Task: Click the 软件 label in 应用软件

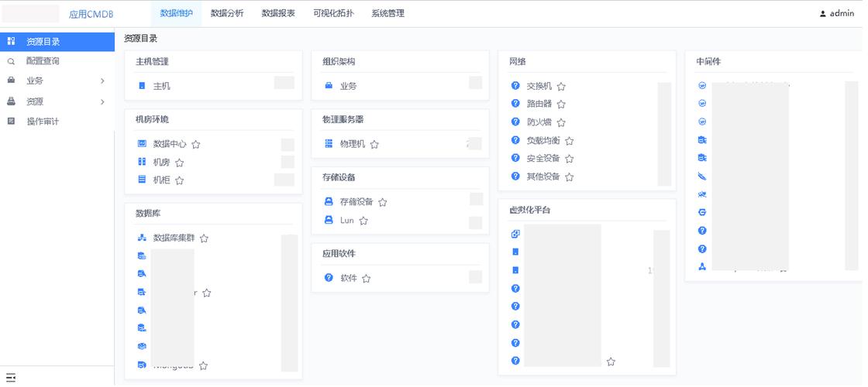Action: coord(348,278)
